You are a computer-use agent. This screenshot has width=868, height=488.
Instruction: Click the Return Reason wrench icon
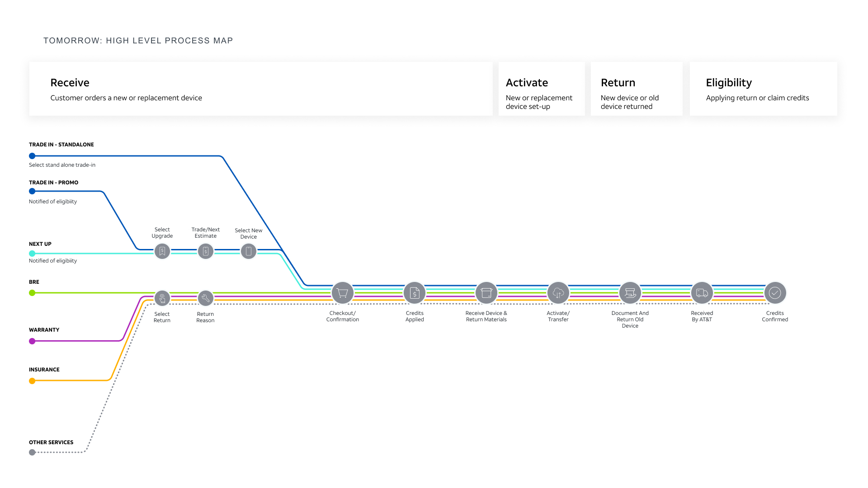206,298
